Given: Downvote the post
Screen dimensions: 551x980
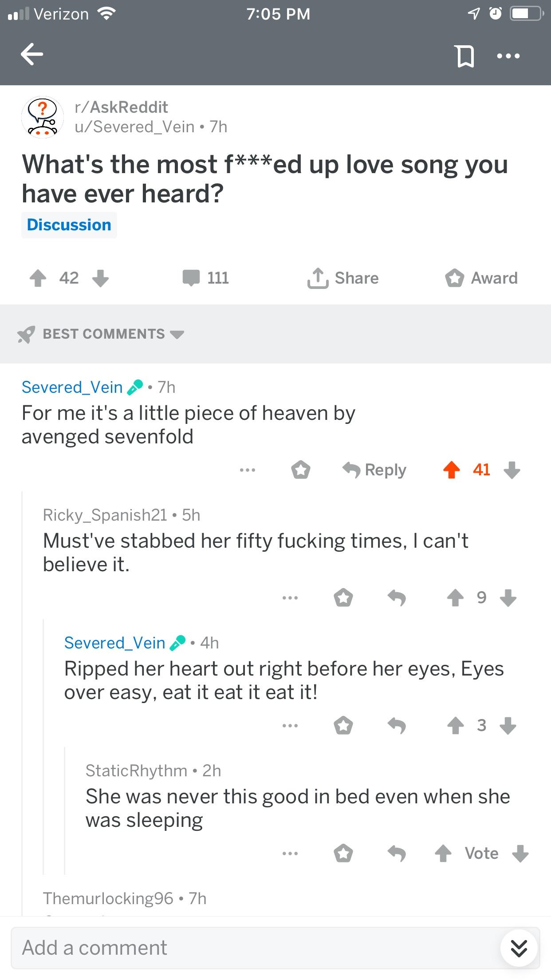Looking at the screenshot, I should pyautogui.click(x=100, y=279).
